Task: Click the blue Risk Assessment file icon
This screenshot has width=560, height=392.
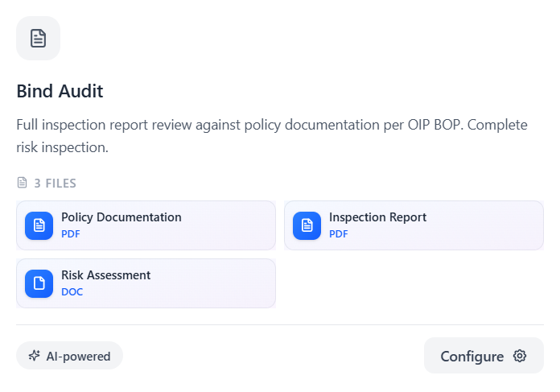Action: tap(39, 283)
